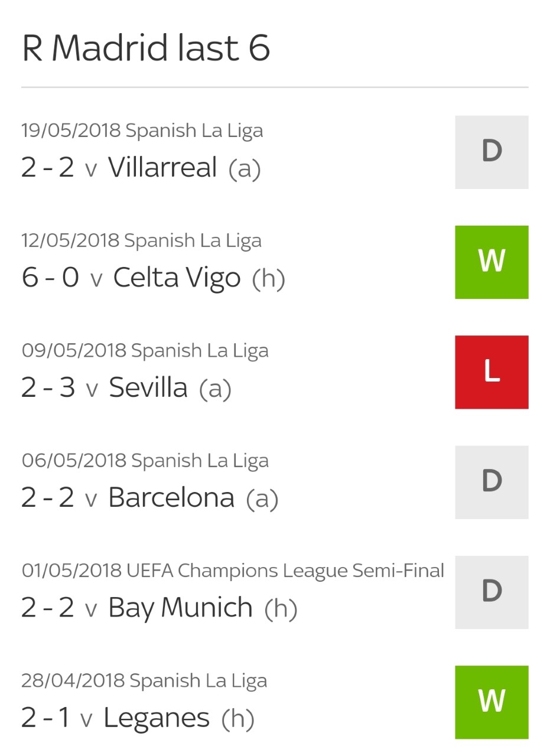Open the Bay Munich team name
This screenshot has width=550, height=756.
pyautogui.click(x=180, y=607)
